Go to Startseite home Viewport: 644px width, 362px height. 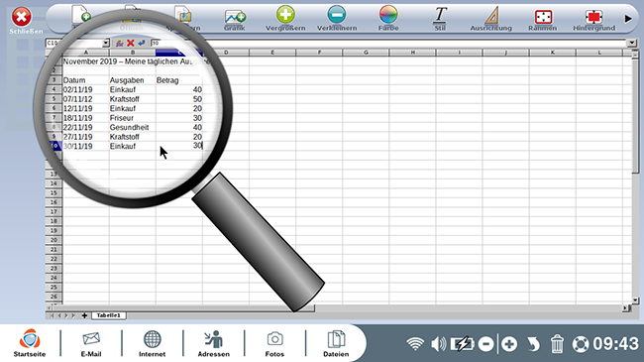(x=30, y=343)
